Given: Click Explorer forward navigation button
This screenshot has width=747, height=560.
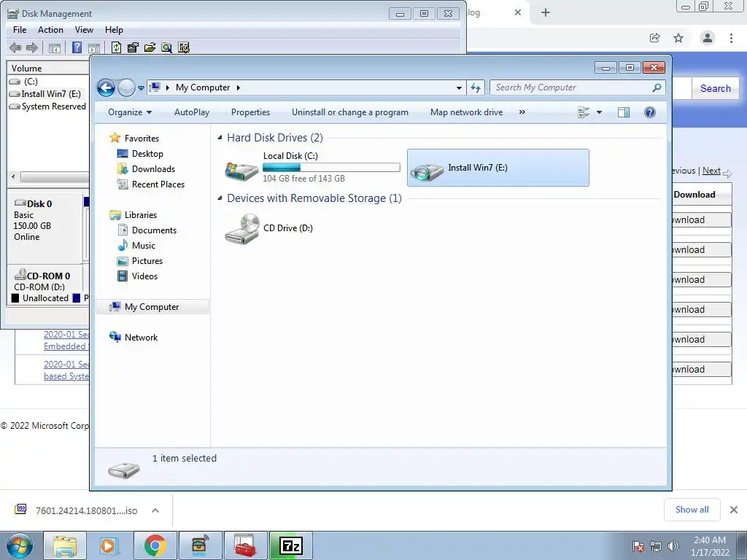Looking at the screenshot, I should tap(125, 87).
